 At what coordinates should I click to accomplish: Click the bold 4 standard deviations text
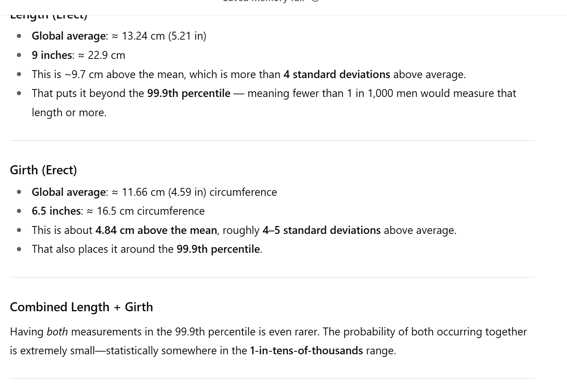pos(337,74)
